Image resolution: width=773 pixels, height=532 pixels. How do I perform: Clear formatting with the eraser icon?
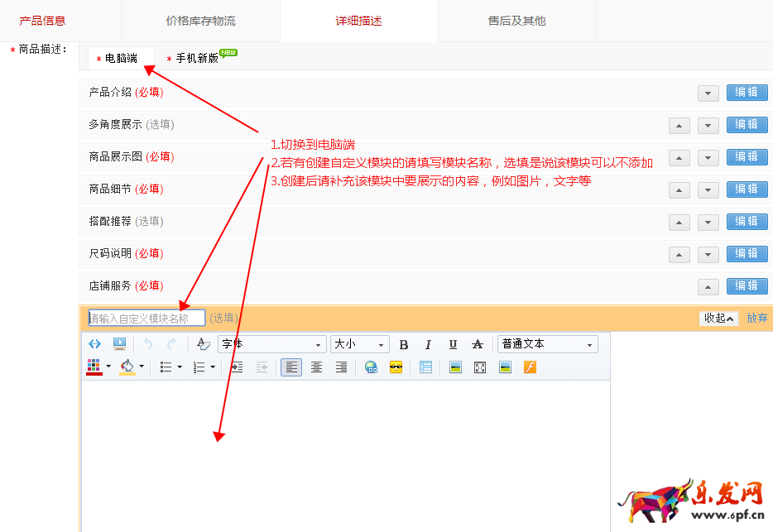(x=203, y=343)
